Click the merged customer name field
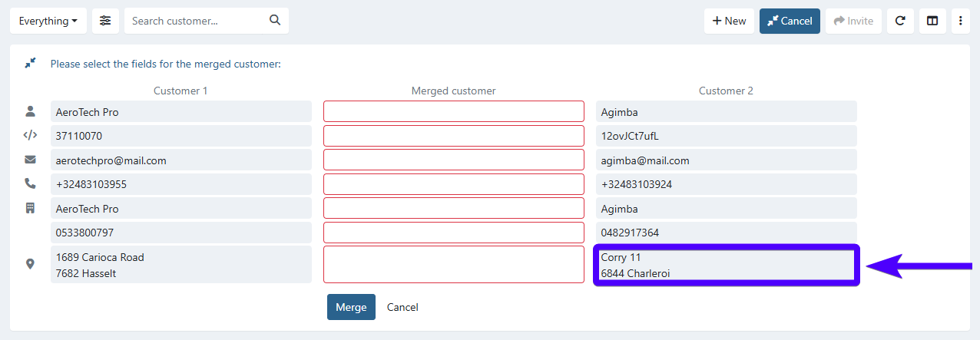 click(453, 112)
